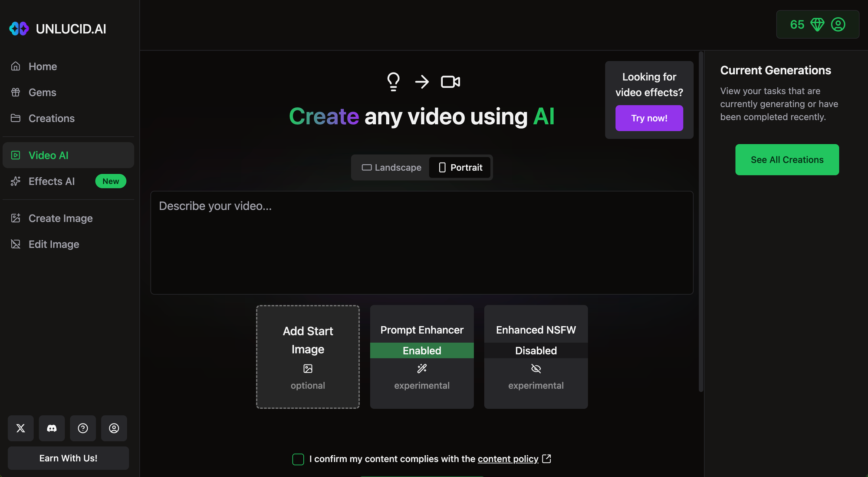The width and height of the screenshot is (868, 477).
Task: Click the help question mark icon
Action: (x=83, y=428)
